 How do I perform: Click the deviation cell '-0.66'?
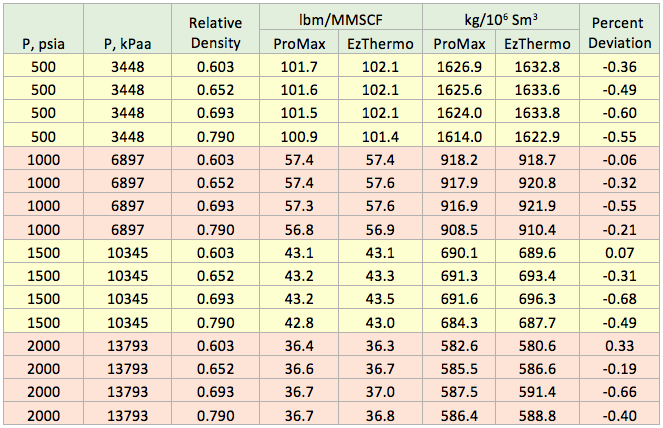[x=619, y=391]
